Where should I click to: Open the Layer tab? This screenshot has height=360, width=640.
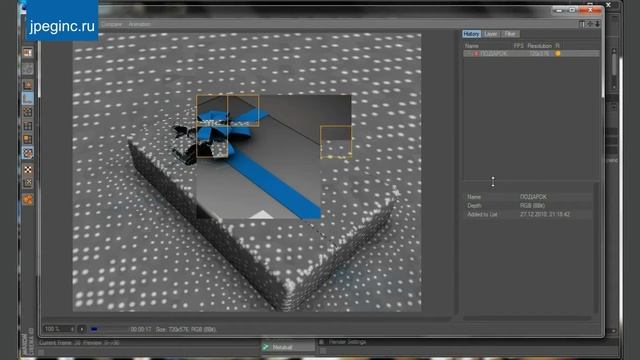pos(491,34)
